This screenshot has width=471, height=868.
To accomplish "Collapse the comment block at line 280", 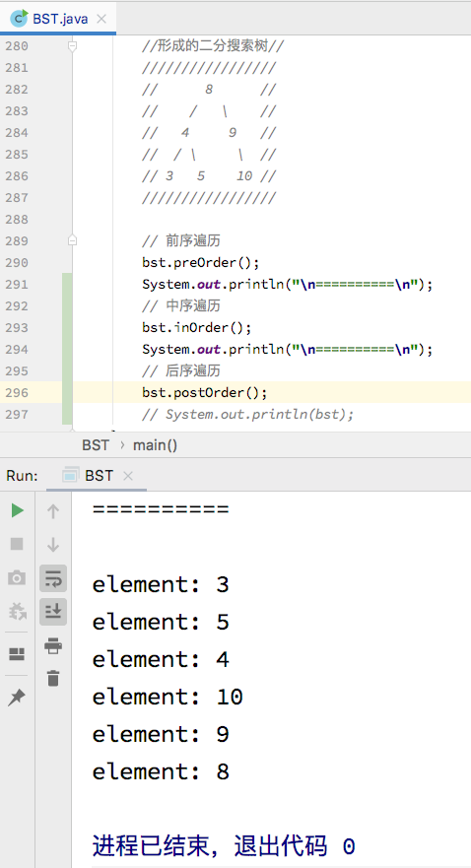I will (x=72, y=46).
